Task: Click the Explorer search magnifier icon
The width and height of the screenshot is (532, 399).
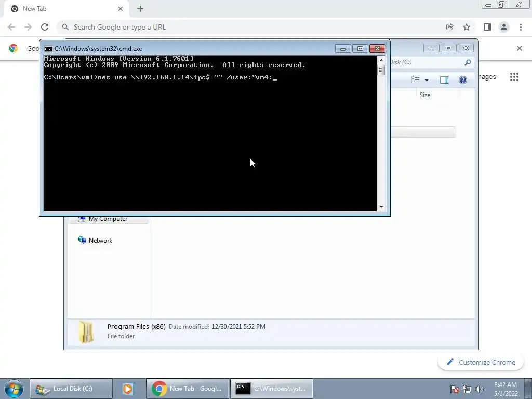Action: tap(468, 62)
